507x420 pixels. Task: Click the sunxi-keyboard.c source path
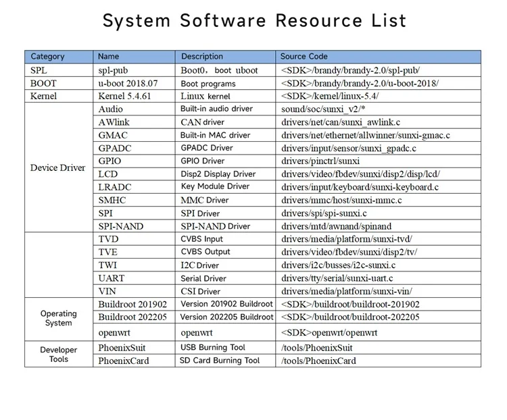click(x=360, y=187)
